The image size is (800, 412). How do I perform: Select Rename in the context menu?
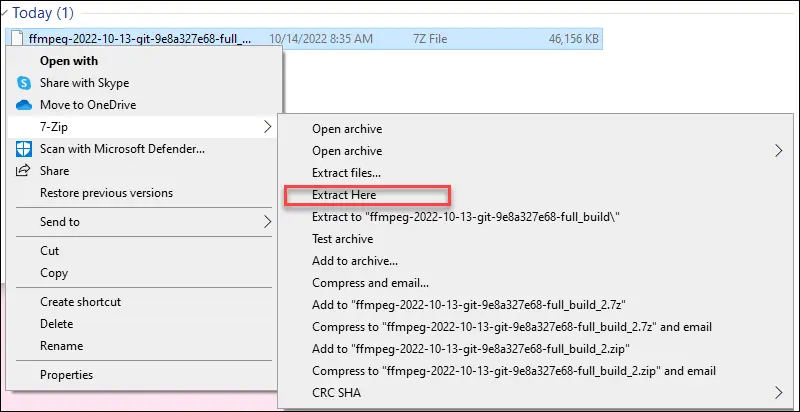(61, 346)
